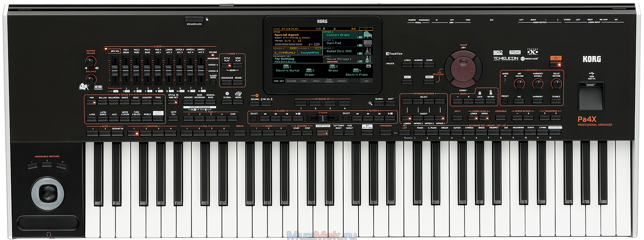Toggle the Split button
This screenshot has width=644, height=240.
coord(457,118)
